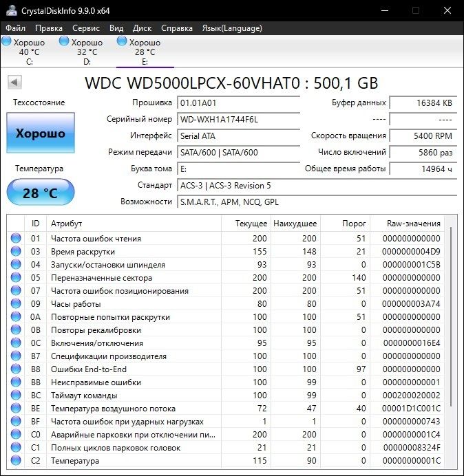This screenshot has height=476, width=464.
Task: Click the Raw-значения column header
Action: pyautogui.click(x=407, y=224)
